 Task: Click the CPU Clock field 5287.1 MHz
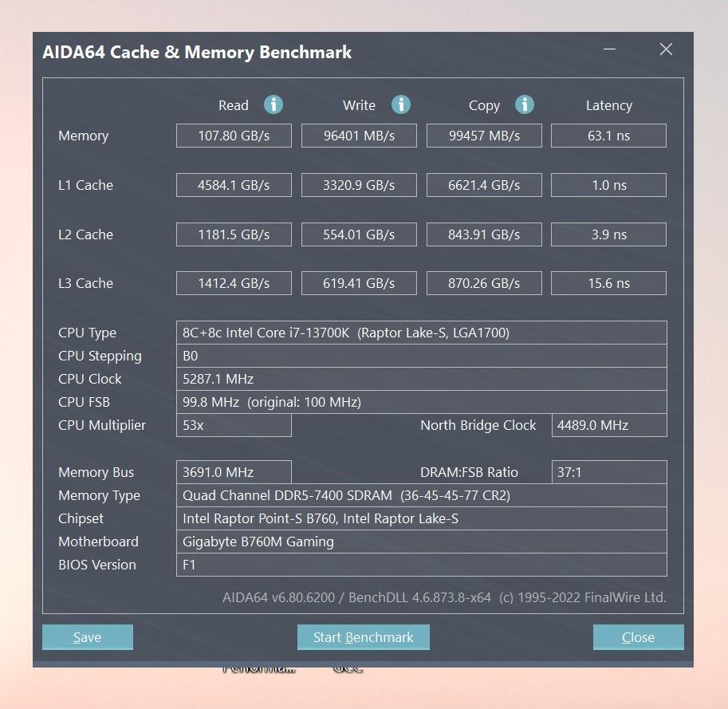(422, 379)
